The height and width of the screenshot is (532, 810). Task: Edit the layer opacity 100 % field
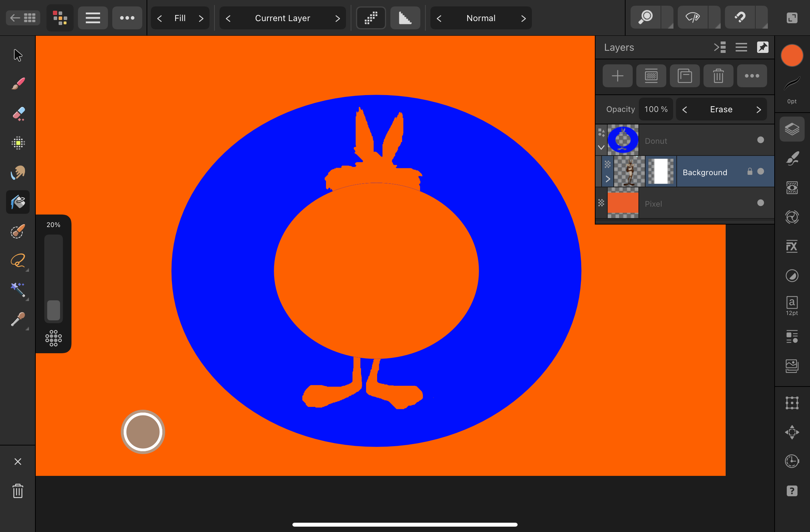(x=656, y=109)
